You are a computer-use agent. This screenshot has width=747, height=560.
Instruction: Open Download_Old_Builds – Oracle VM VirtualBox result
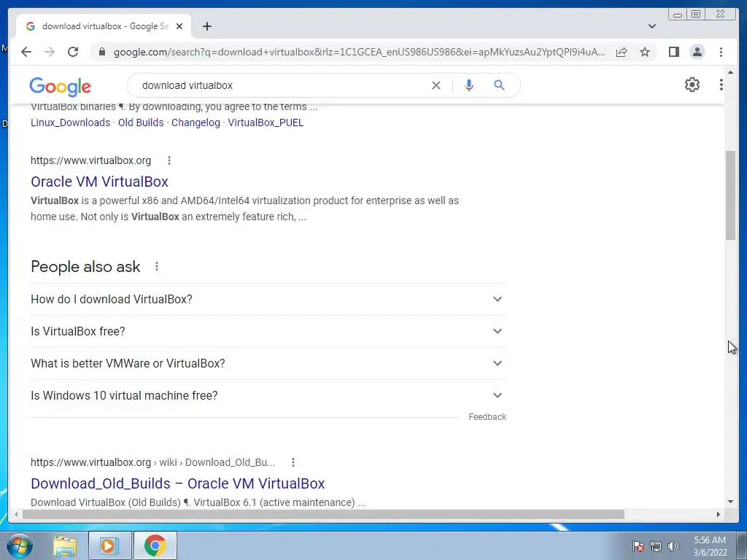point(178,483)
